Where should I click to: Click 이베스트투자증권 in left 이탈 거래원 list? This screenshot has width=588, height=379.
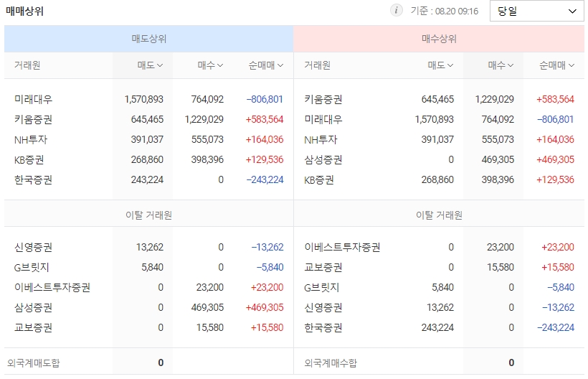pos(52,287)
